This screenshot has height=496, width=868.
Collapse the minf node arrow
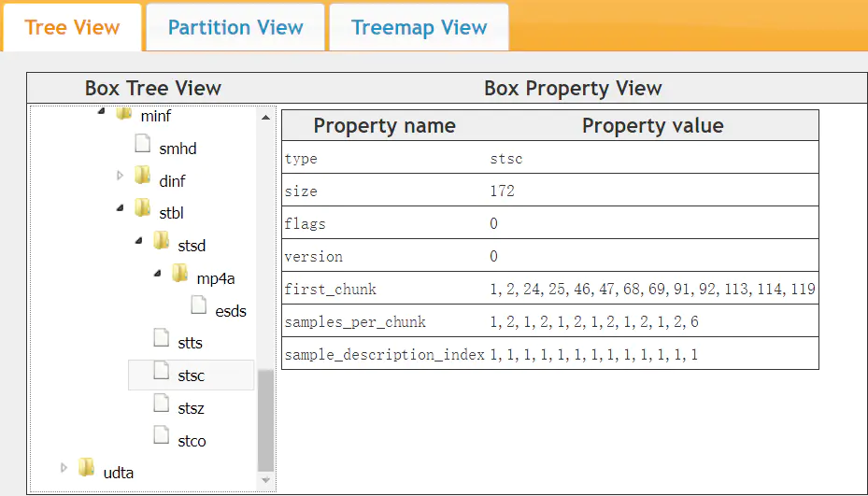[x=101, y=112]
